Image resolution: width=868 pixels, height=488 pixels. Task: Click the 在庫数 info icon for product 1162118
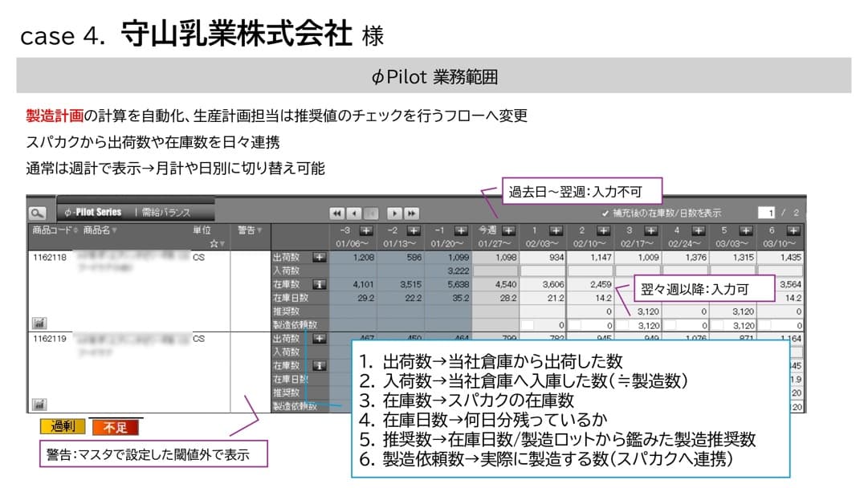[x=319, y=283]
